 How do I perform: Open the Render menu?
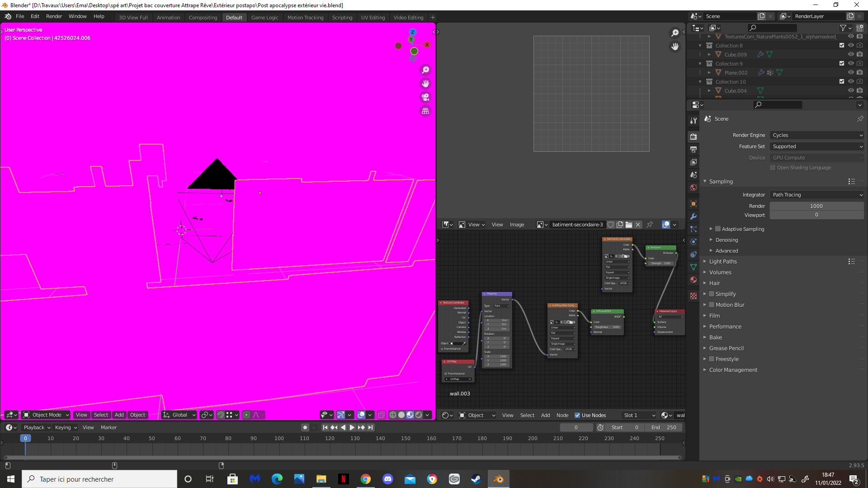pyautogui.click(x=54, y=16)
